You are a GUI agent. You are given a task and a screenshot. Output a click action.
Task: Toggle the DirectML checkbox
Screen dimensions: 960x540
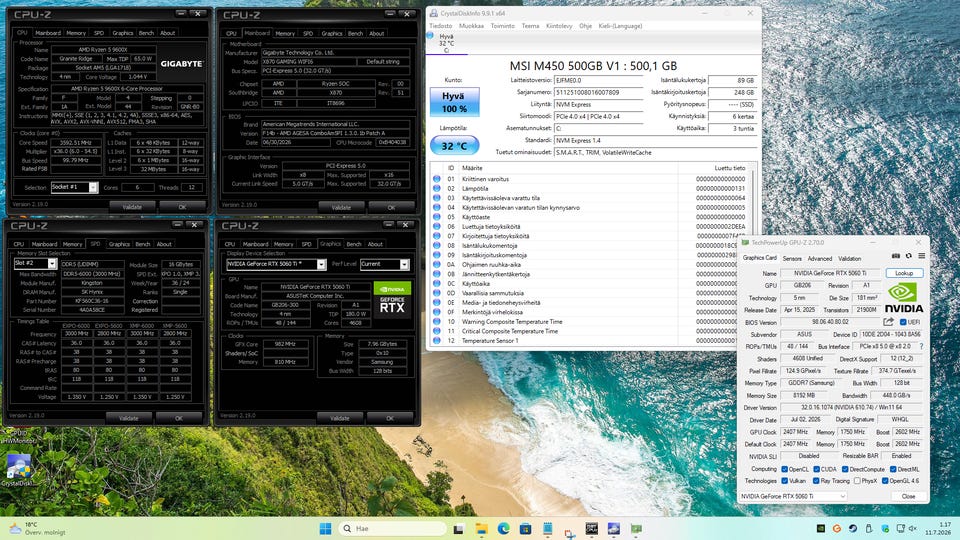[x=893, y=469]
